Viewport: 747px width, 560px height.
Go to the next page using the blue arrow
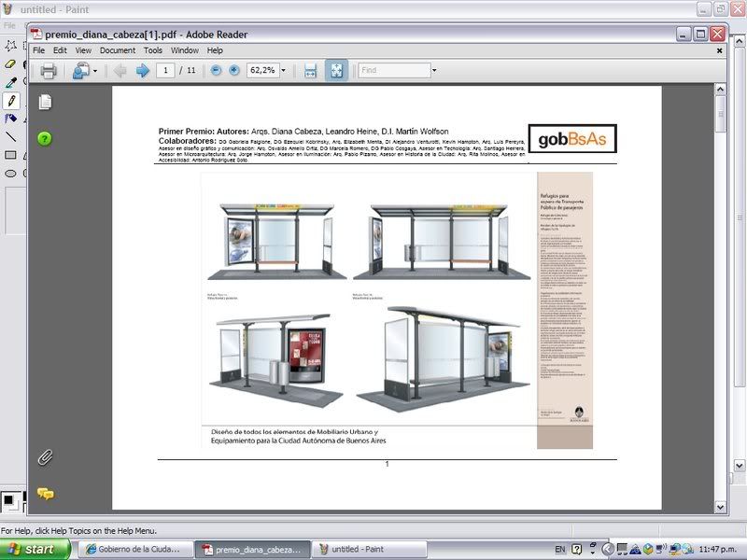143,71
